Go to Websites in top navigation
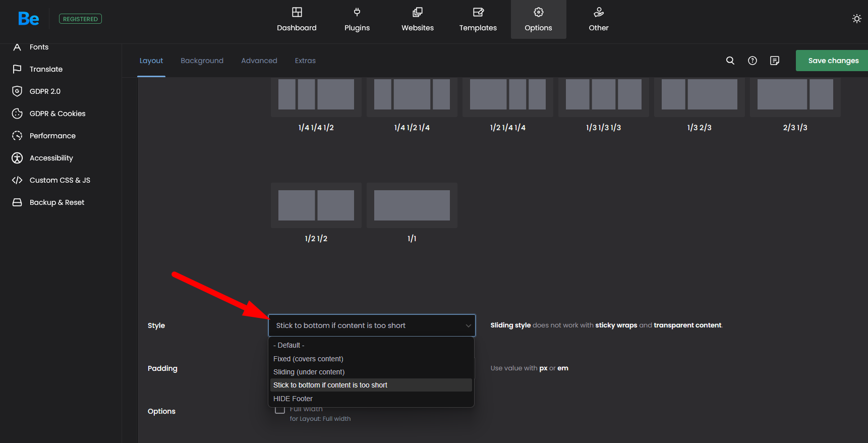The image size is (868, 443). [x=417, y=19]
